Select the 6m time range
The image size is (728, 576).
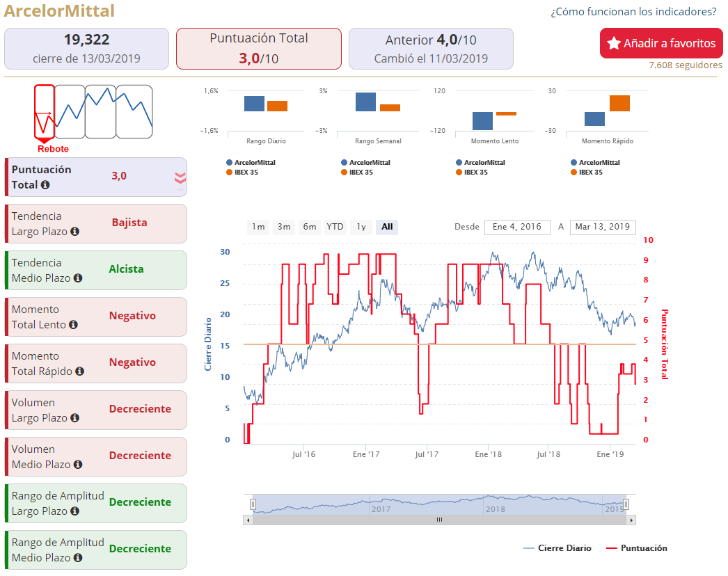tap(310, 227)
